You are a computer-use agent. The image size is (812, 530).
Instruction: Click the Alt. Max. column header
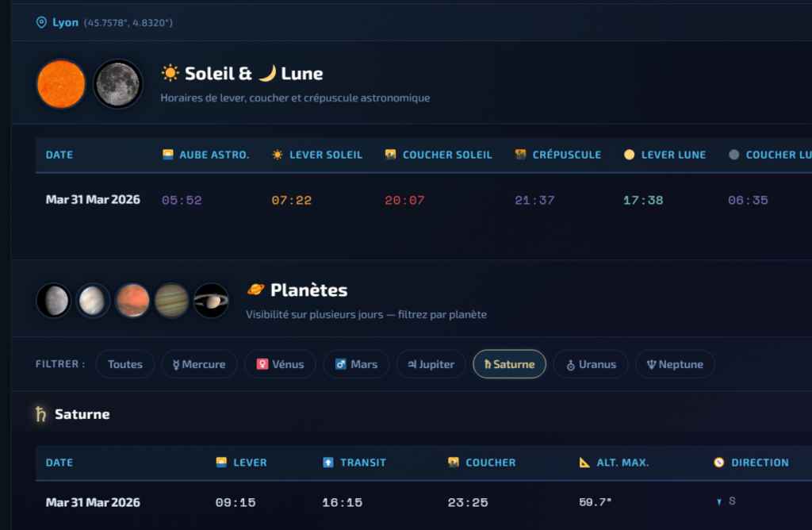615,463
